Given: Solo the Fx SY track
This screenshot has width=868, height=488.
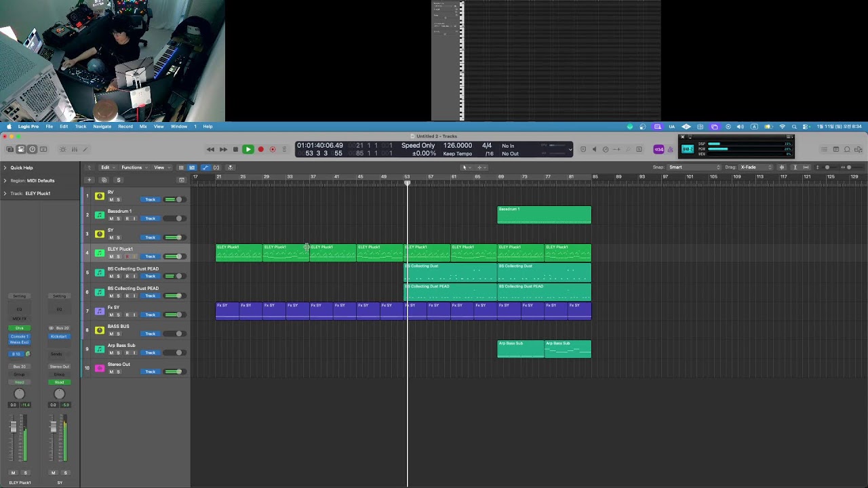Looking at the screenshot, I should (118, 314).
